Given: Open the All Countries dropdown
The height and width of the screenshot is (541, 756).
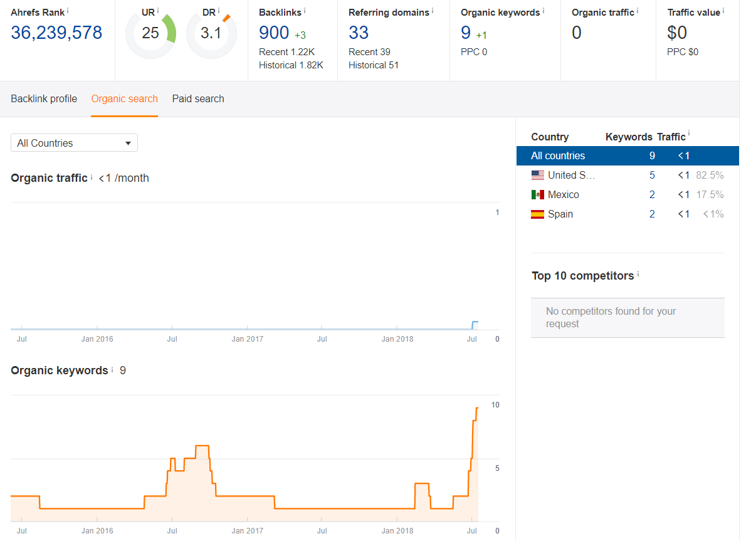Looking at the screenshot, I should pos(74,143).
